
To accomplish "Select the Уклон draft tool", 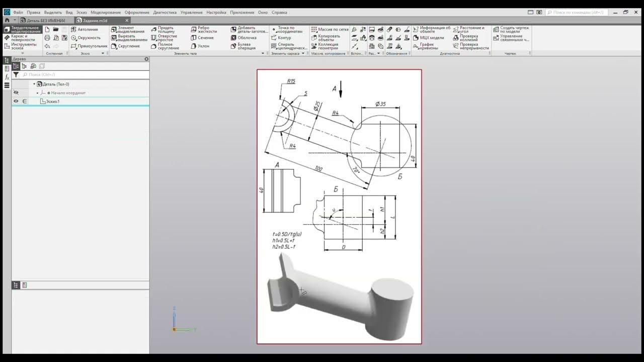I will [x=200, y=46].
